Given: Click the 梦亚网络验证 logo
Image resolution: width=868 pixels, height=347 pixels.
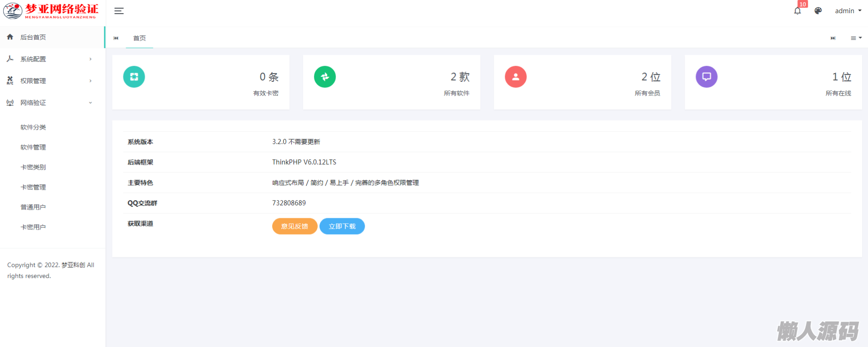Looking at the screenshot, I should (51, 11).
